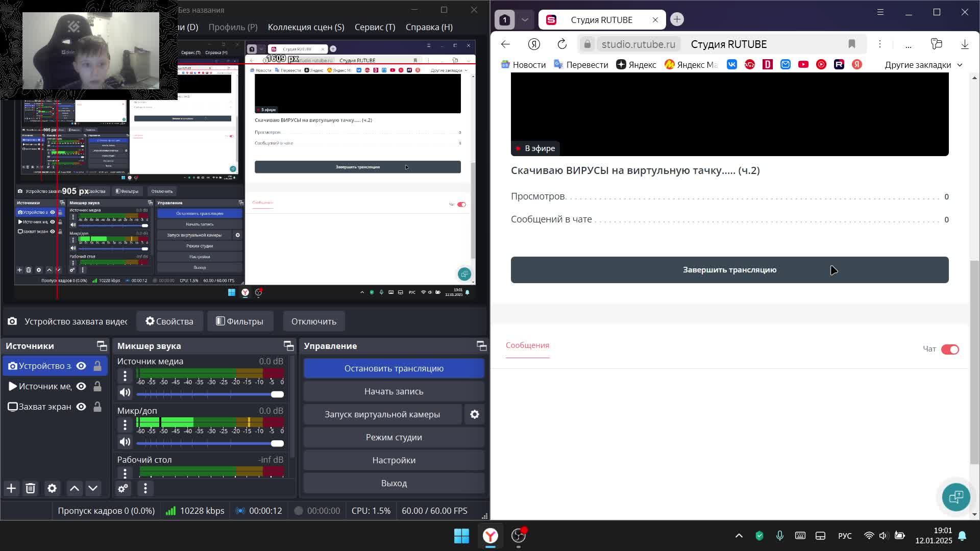Pop out the Микшер звука dock panel

(x=288, y=346)
